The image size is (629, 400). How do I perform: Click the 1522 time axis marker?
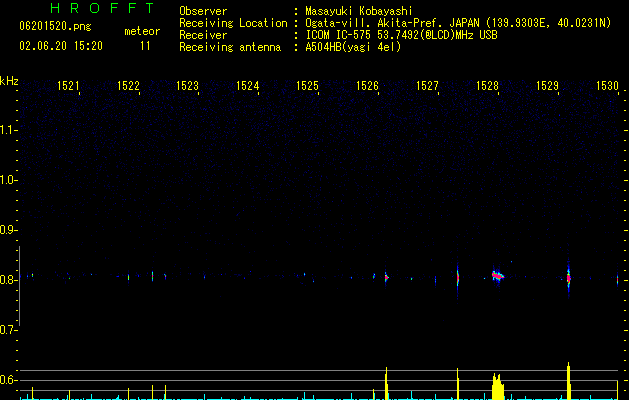(x=128, y=86)
